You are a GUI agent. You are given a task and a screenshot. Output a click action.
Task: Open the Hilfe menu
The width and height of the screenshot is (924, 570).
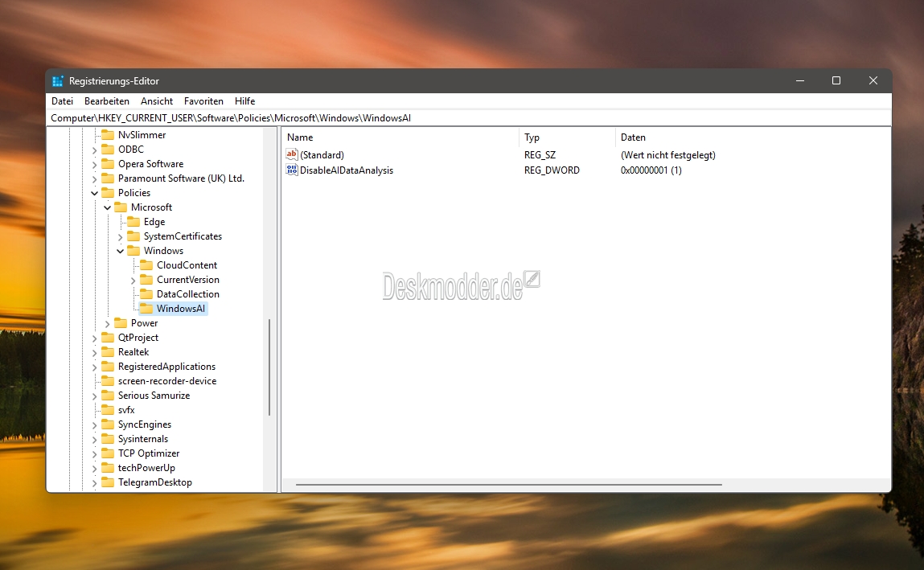point(244,101)
